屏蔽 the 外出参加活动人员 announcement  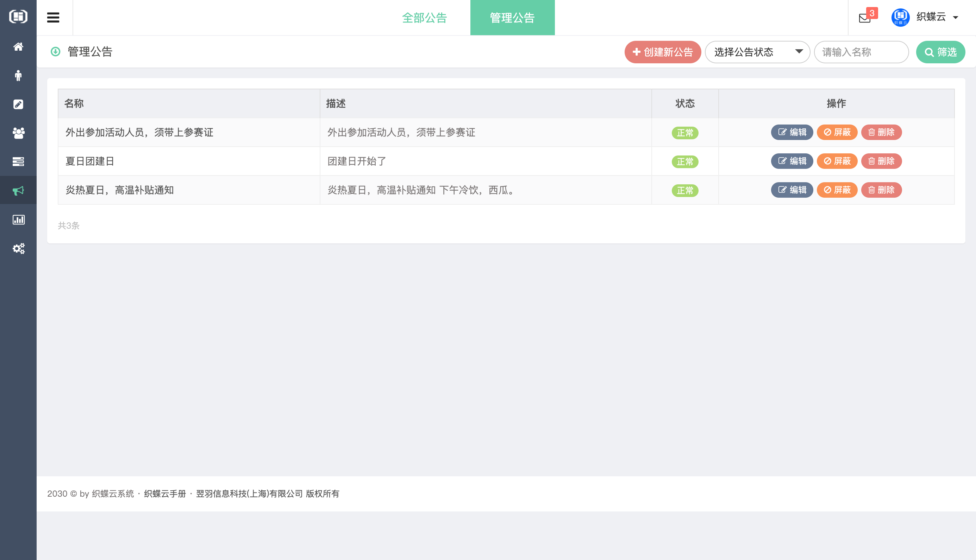click(x=837, y=132)
